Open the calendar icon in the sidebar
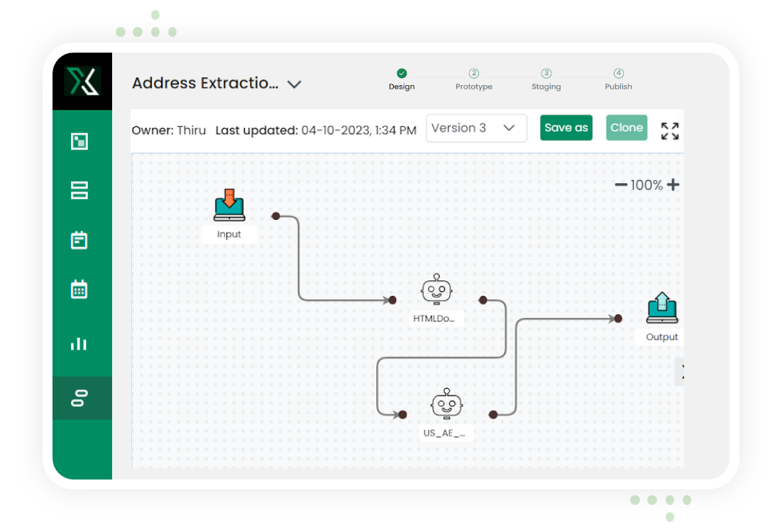782x532 pixels. [80, 289]
